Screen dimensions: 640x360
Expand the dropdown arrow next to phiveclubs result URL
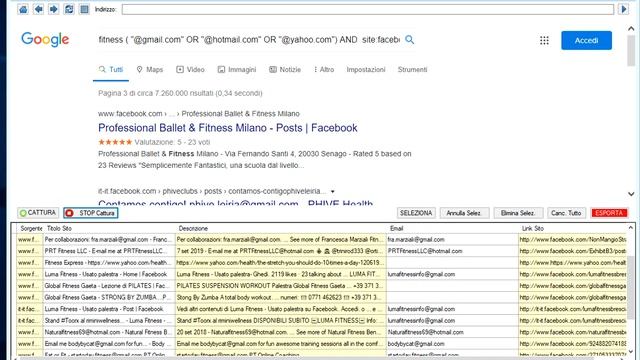(x=333, y=191)
